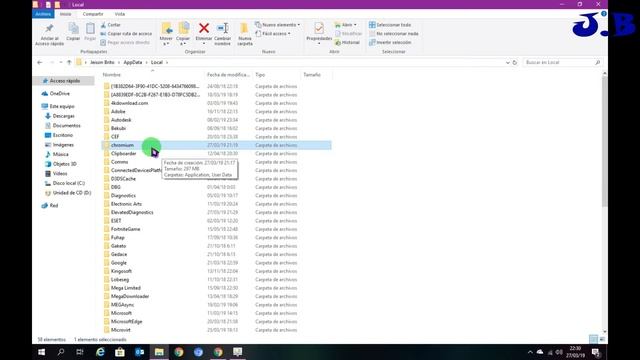
Task: Open Propiedades with the checkmark icon
Action: pyautogui.click(x=319, y=29)
